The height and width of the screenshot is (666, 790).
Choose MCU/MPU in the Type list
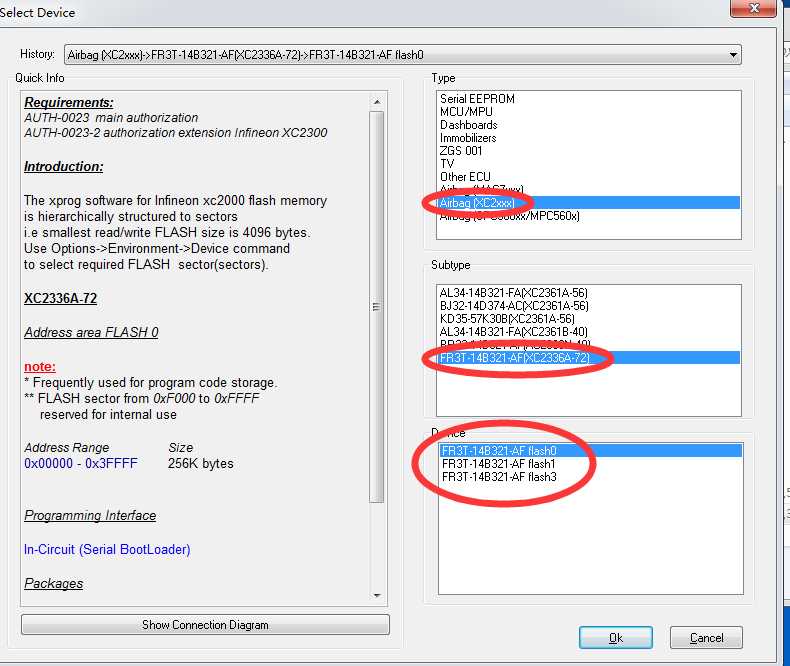click(468, 112)
